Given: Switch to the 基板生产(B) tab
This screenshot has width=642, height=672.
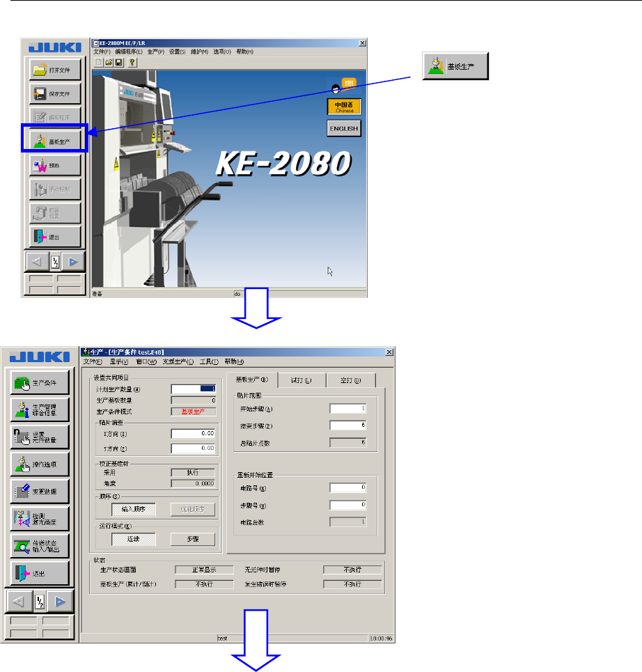Looking at the screenshot, I should click(252, 380).
